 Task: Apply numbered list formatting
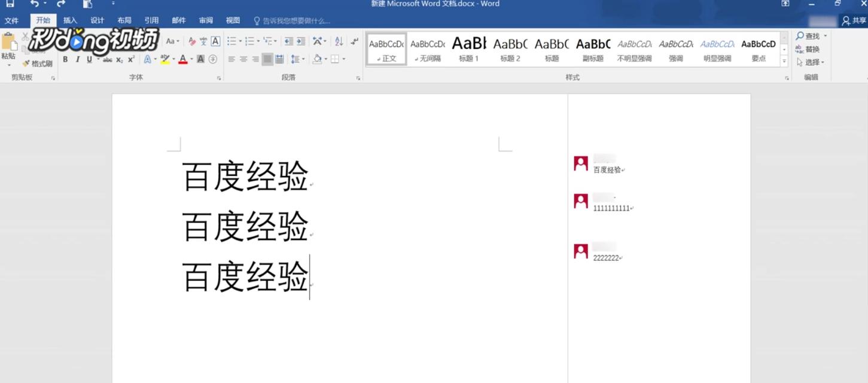[x=249, y=41]
